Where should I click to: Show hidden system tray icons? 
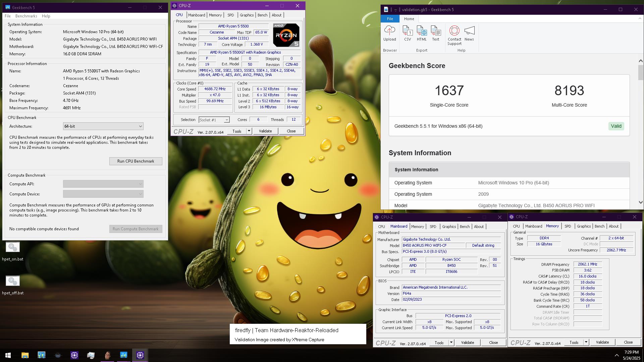[x=616, y=355]
